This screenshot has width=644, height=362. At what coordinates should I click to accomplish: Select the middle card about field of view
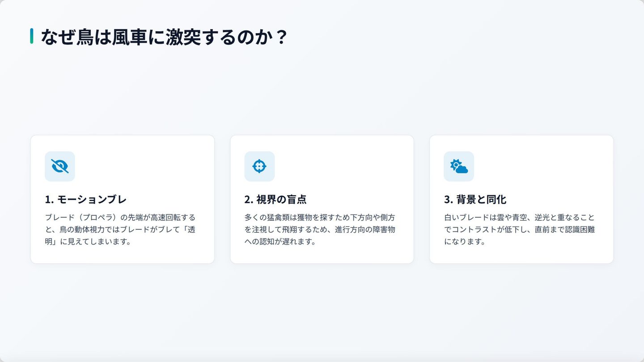pyautogui.click(x=322, y=199)
